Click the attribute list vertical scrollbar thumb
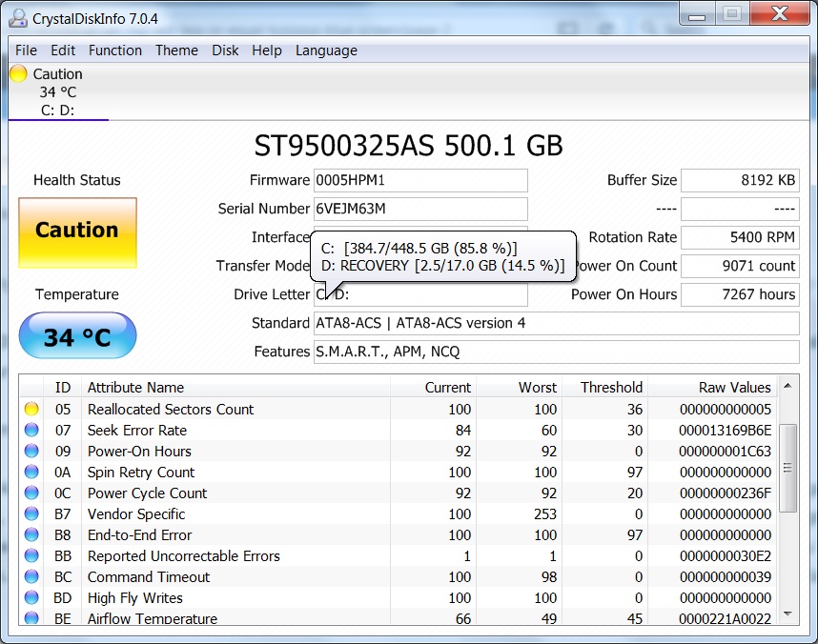Screen dimensions: 818x644 787,468
